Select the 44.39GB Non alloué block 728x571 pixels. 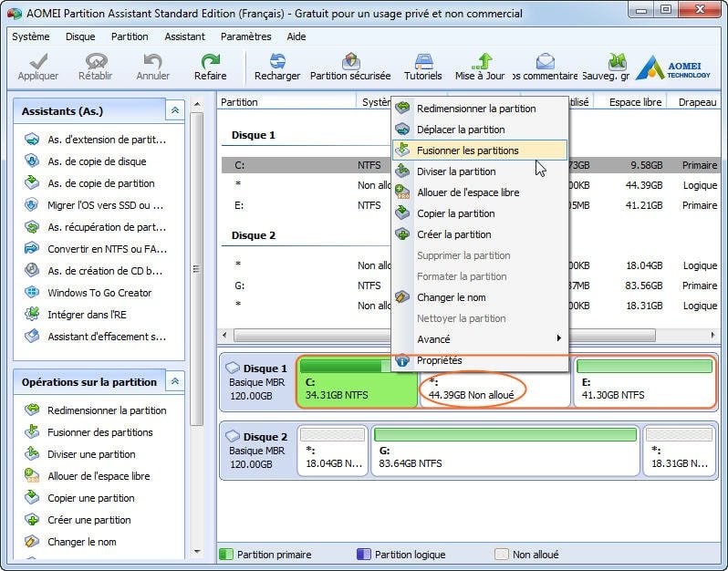pos(494,389)
